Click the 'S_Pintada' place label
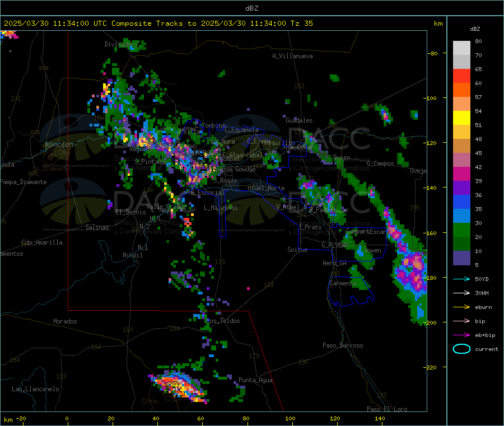 150,162
